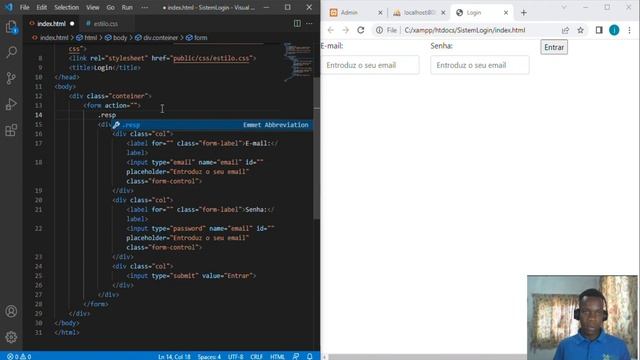Expand the overflow menu ellipsis in the menu bar
The image size is (640, 360).
click(144, 7)
